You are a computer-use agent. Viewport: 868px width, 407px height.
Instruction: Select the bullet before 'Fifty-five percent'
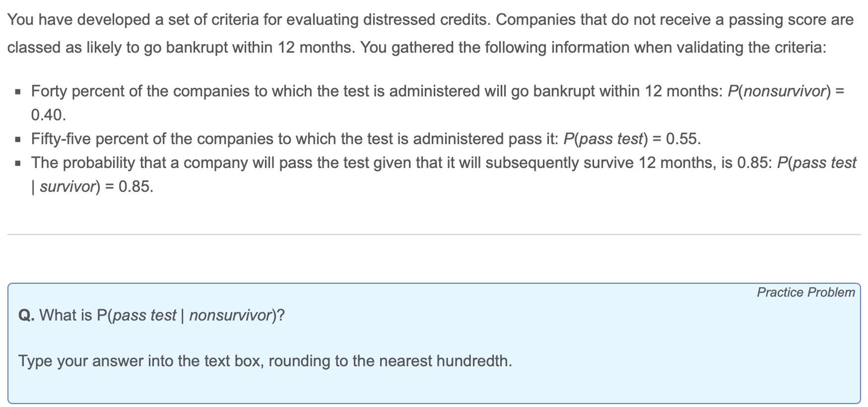point(18,139)
